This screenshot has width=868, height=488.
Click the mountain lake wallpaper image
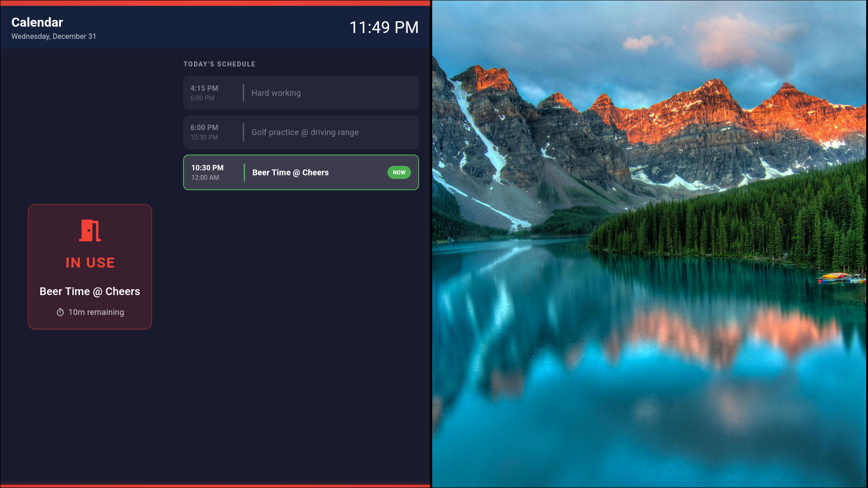tap(649, 244)
